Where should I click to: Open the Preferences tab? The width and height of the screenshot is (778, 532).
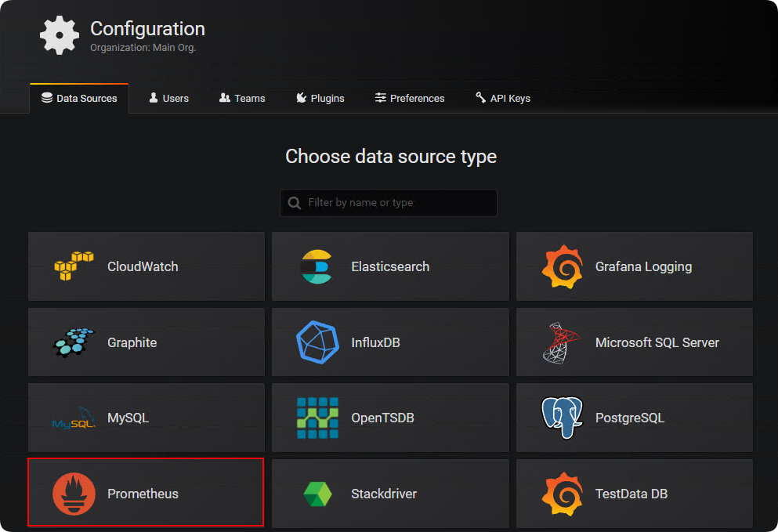[410, 98]
